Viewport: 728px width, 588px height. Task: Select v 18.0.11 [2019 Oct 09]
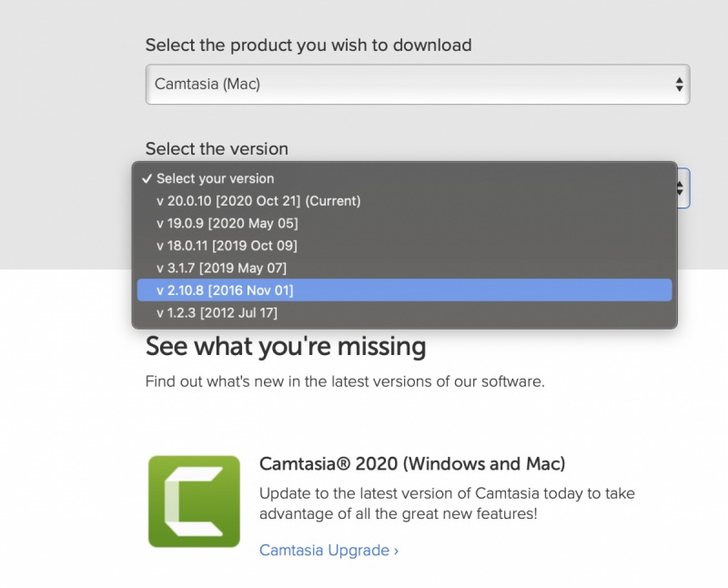pos(404,245)
